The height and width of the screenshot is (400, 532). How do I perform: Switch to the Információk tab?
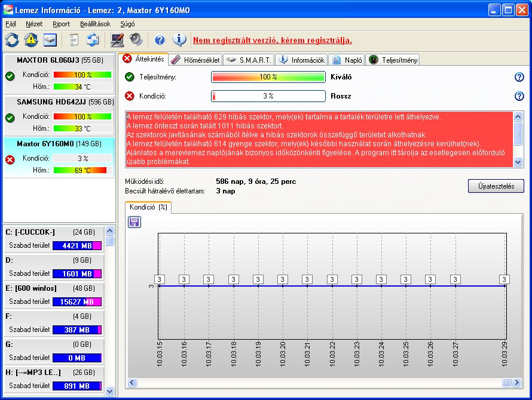pos(301,60)
